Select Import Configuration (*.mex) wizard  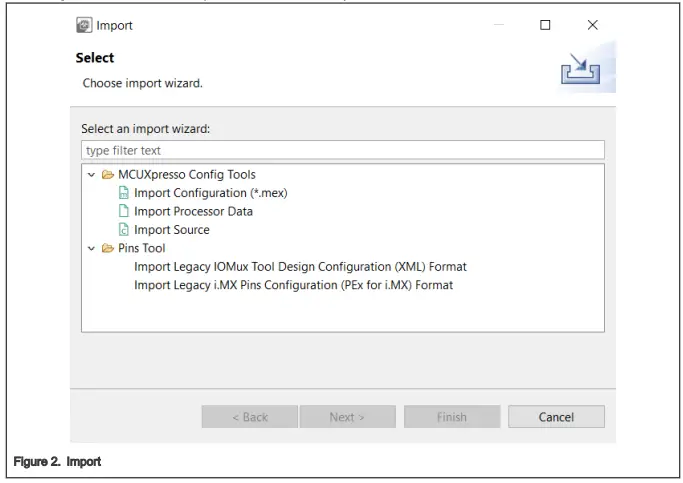[210, 193]
